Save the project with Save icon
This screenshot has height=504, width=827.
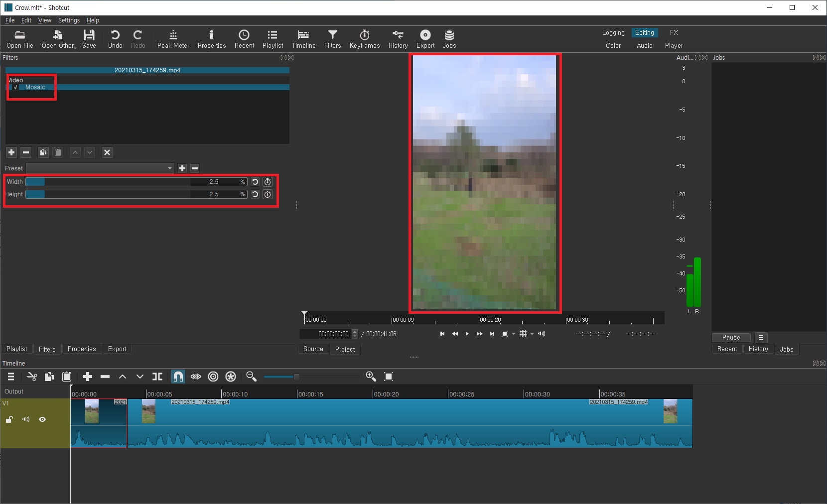click(x=89, y=39)
